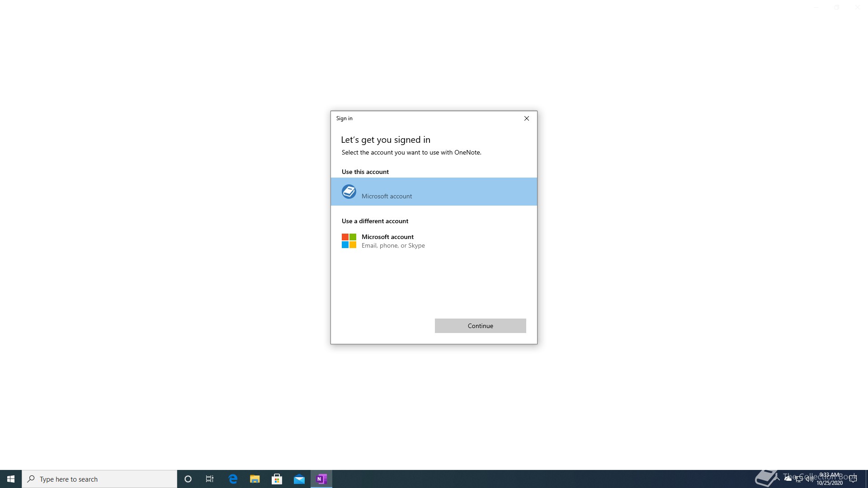Image resolution: width=868 pixels, height=488 pixels.
Task: Open network status tray icon
Action: tap(799, 479)
